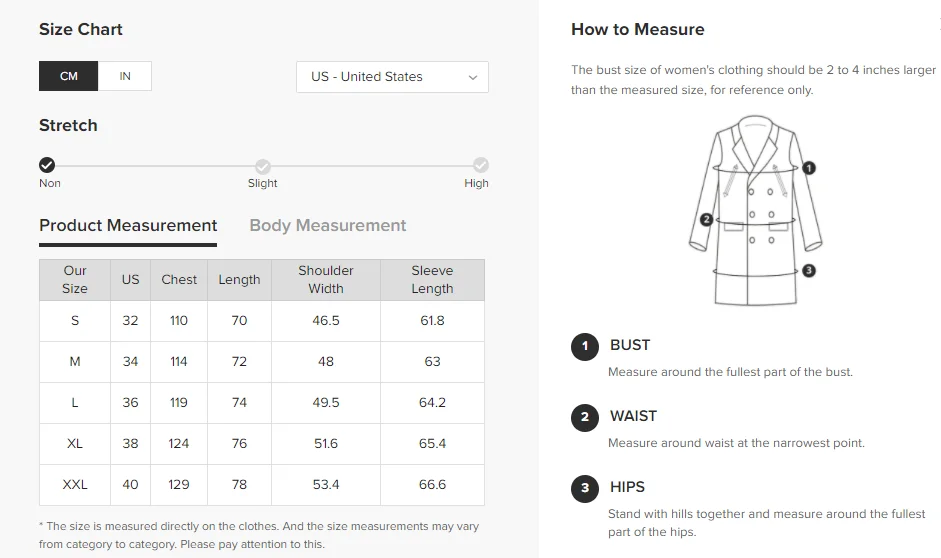Switch units to IN

coord(125,76)
